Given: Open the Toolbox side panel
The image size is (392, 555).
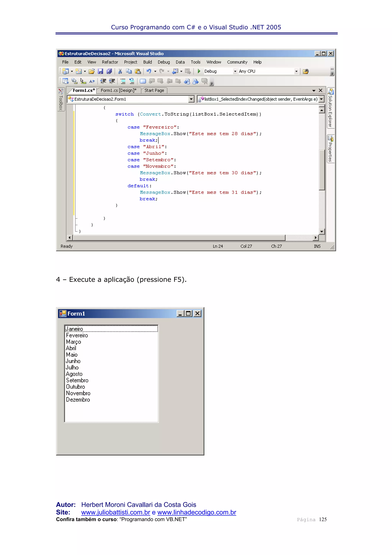Looking at the screenshot, I should [x=61, y=99].
